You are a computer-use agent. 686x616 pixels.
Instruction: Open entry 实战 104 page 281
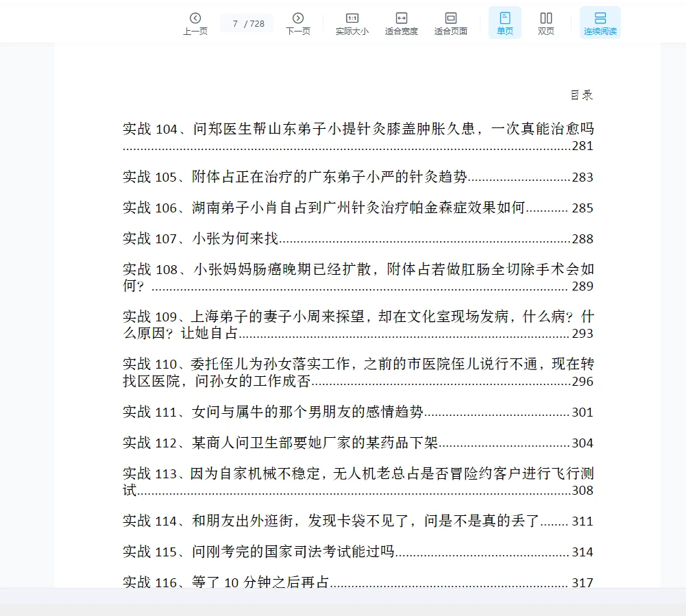[x=358, y=137]
